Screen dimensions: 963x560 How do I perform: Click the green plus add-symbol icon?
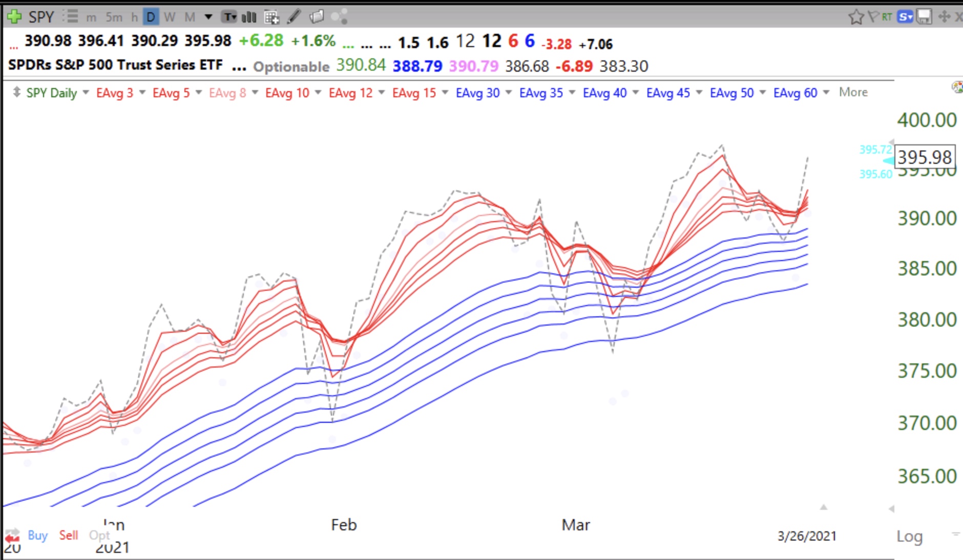coord(14,16)
